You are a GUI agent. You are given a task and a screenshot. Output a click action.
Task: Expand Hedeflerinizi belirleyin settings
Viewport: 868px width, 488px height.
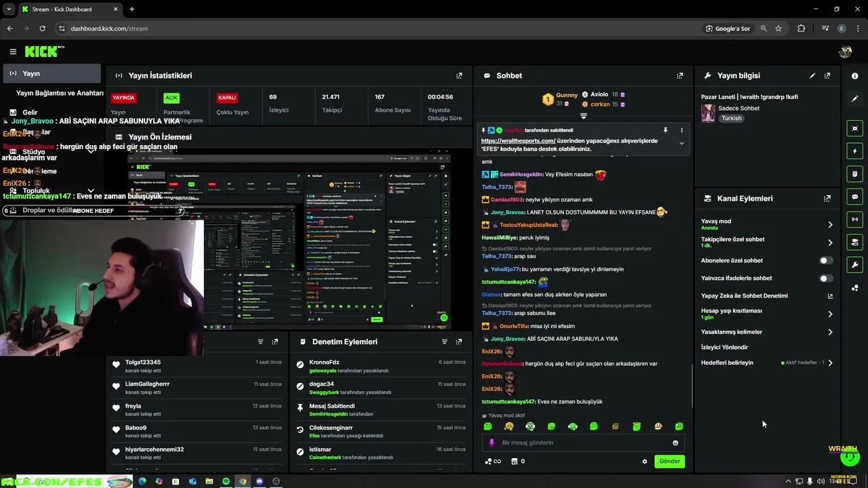click(830, 363)
